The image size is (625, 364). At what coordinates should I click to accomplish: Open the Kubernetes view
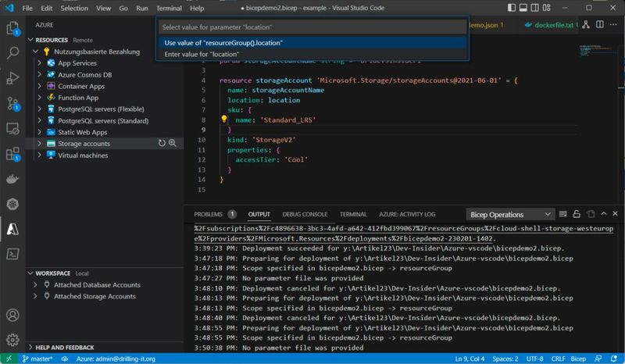coord(12,204)
